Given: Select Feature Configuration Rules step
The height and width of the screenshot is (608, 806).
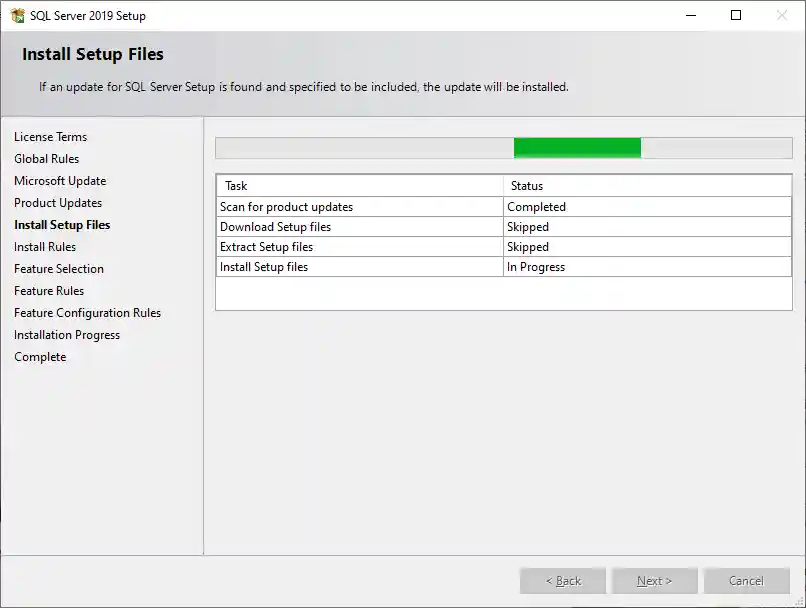Looking at the screenshot, I should pyautogui.click(x=87, y=312).
